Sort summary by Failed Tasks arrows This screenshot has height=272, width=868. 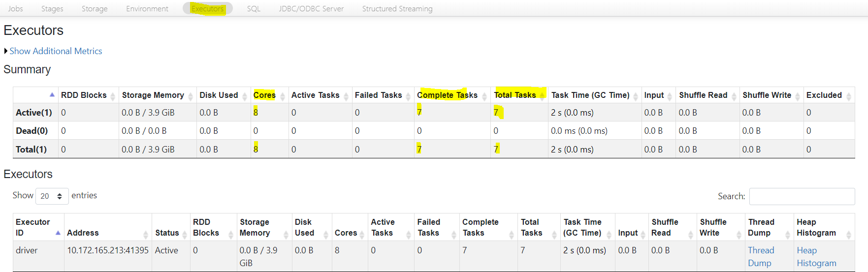point(408,96)
